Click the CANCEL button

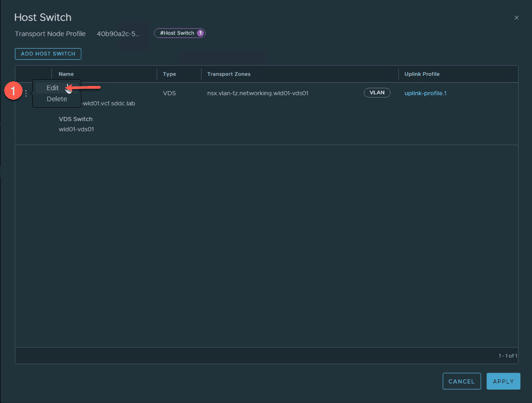pyautogui.click(x=461, y=381)
